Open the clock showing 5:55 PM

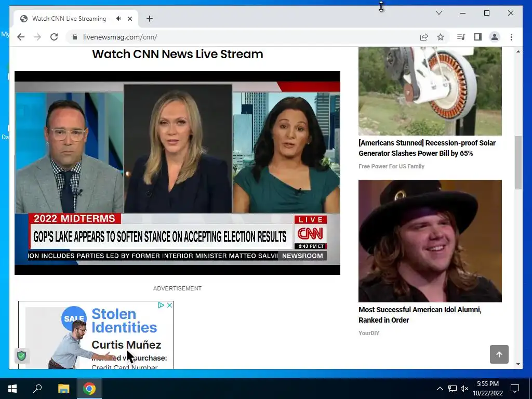(x=488, y=389)
